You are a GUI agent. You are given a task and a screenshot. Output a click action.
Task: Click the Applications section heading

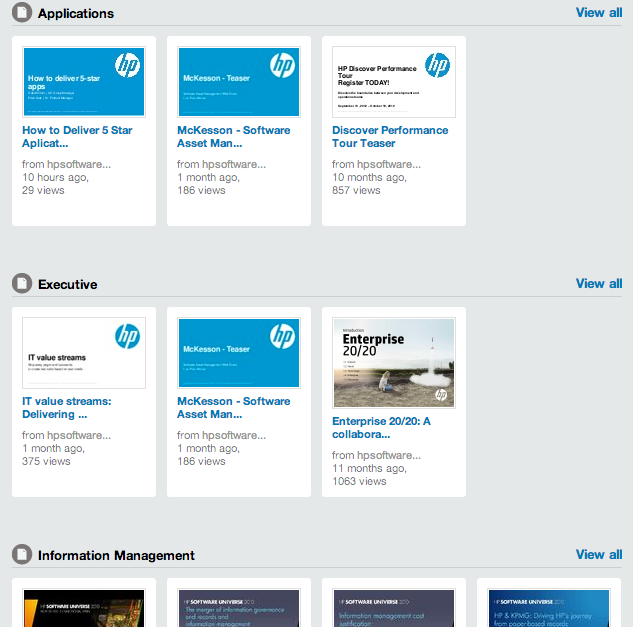[76, 13]
